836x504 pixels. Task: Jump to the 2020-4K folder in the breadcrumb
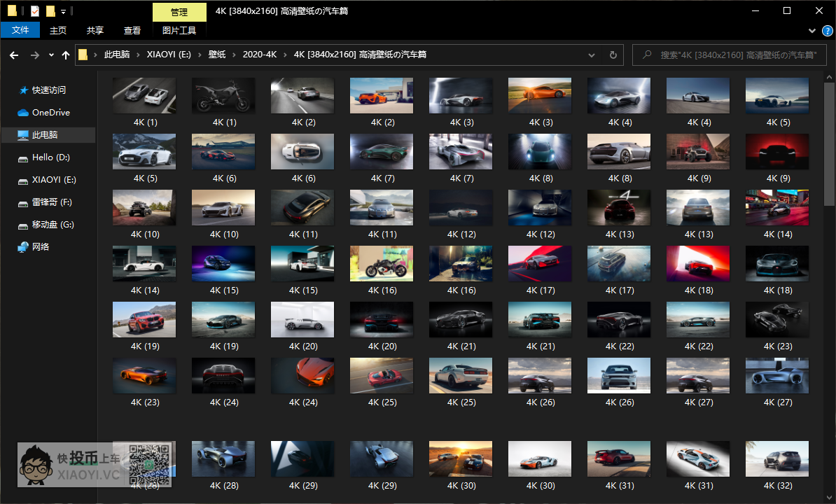[260, 55]
